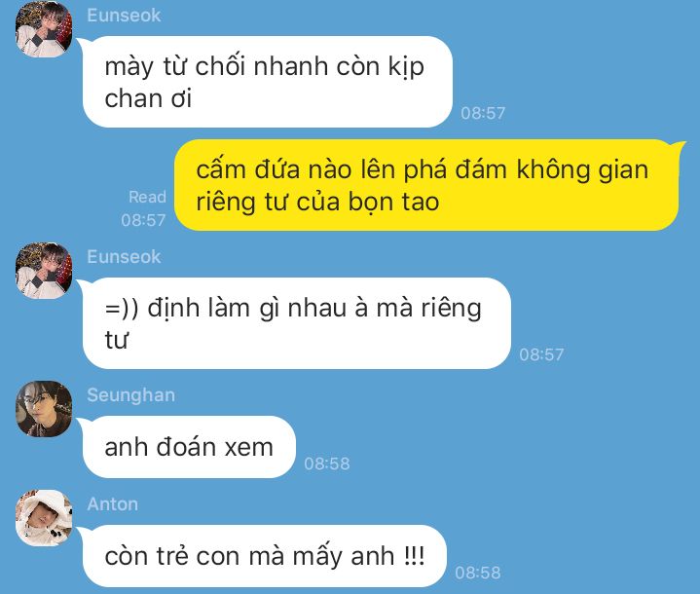Click the 08:58 timestamp beside "anh đoán xem"

tap(327, 464)
